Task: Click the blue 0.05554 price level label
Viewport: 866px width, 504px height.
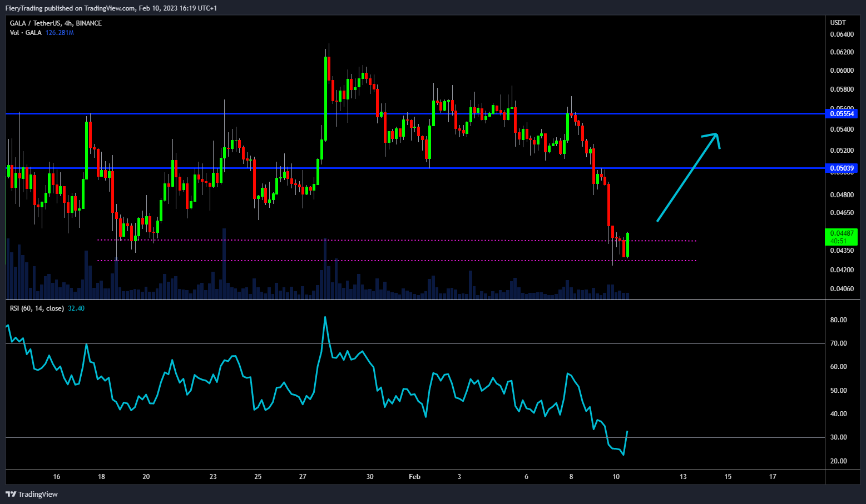Action: click(842, 114)
